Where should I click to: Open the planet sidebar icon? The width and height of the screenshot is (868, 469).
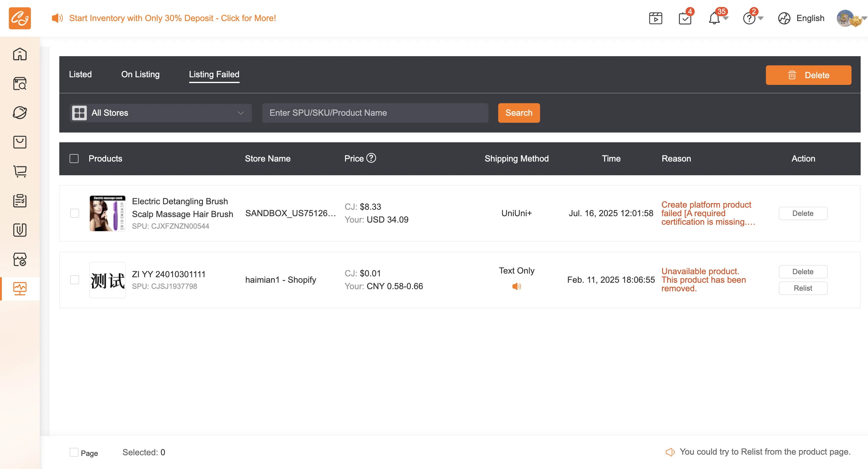(20, 112)
